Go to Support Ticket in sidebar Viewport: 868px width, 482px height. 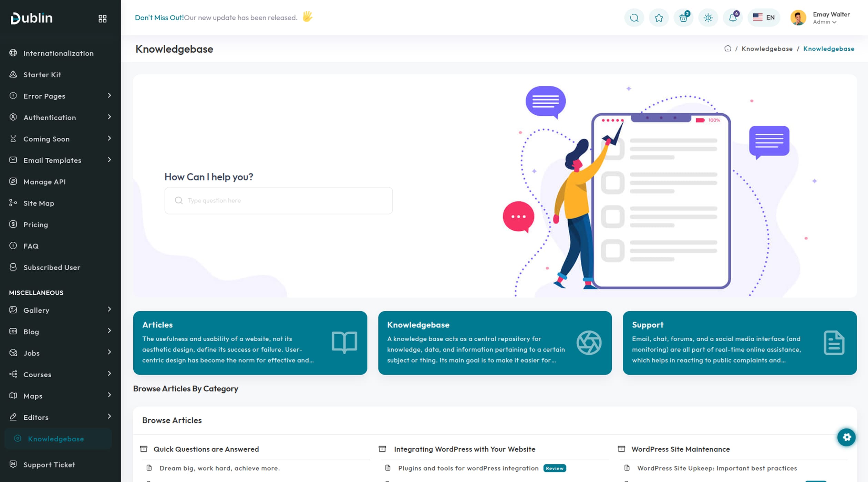coord(49,464)
